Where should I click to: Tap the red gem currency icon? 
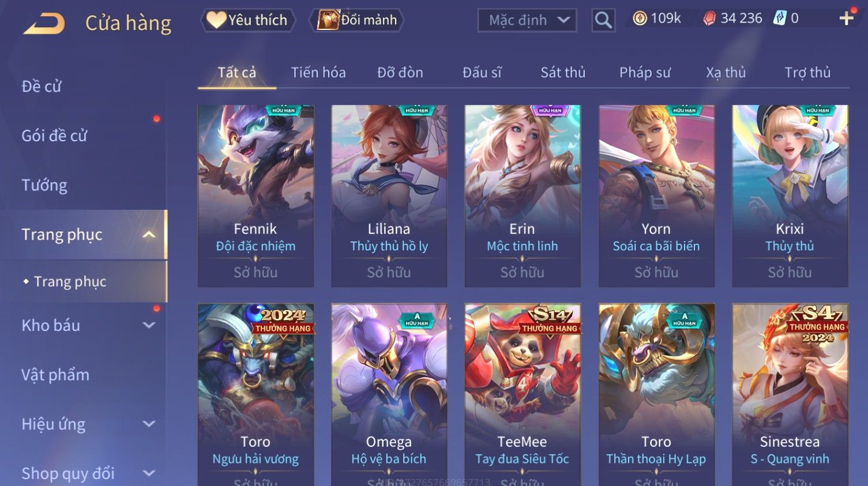click(709, 19)
